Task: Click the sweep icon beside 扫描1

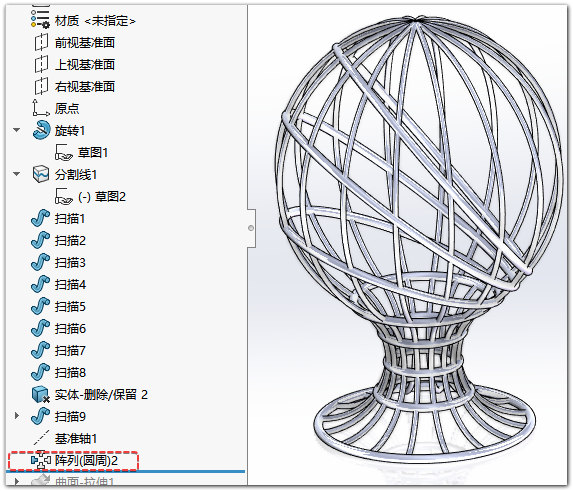Action: point(41,218)
